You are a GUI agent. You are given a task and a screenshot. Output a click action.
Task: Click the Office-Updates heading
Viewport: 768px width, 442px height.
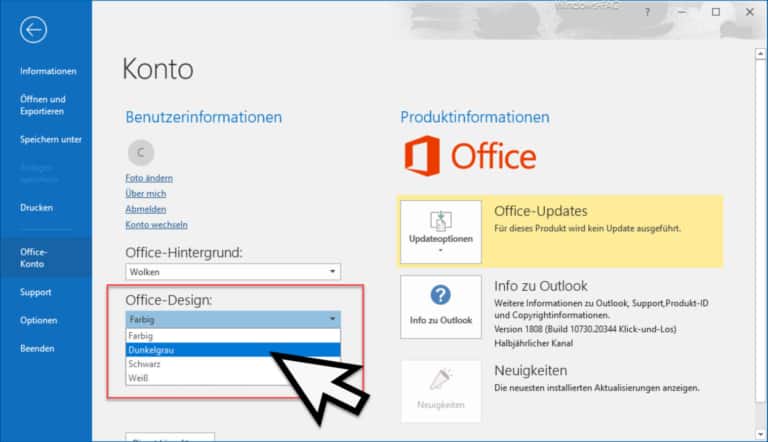(x=541, y=211)
